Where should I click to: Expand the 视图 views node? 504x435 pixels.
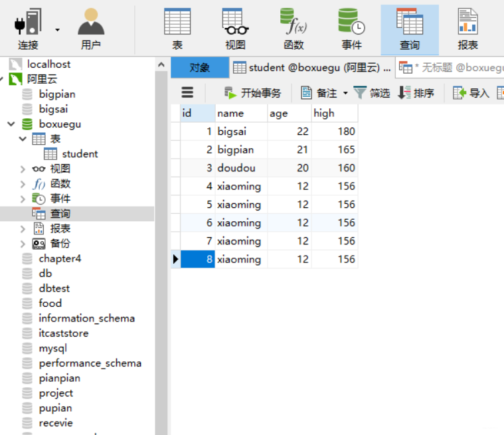point(23,169)
